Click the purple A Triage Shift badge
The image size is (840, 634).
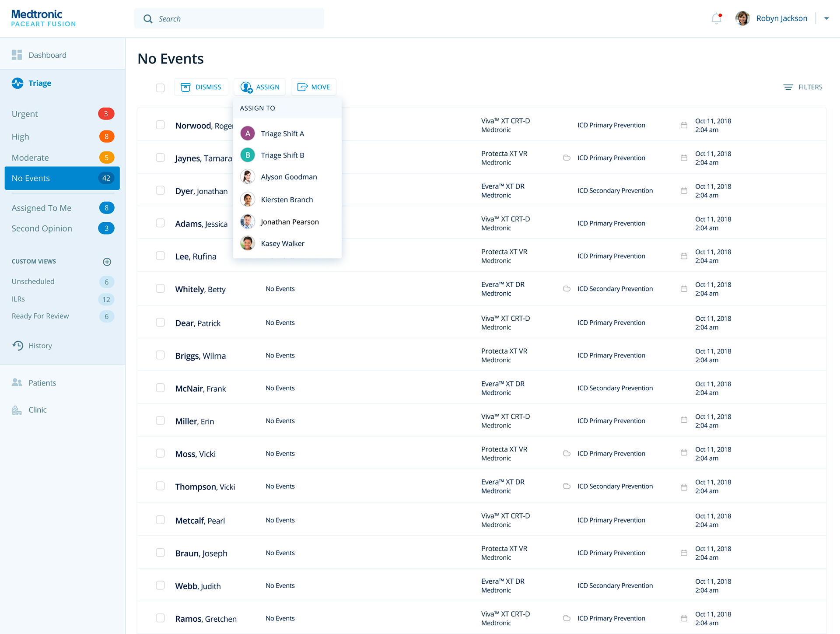(248, 133)
